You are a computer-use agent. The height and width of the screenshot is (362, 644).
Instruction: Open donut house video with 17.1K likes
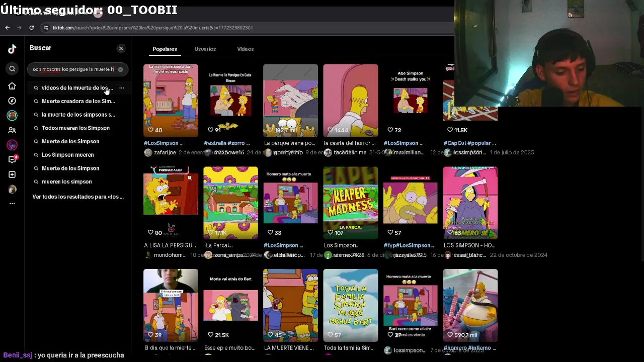coord(230,203)
